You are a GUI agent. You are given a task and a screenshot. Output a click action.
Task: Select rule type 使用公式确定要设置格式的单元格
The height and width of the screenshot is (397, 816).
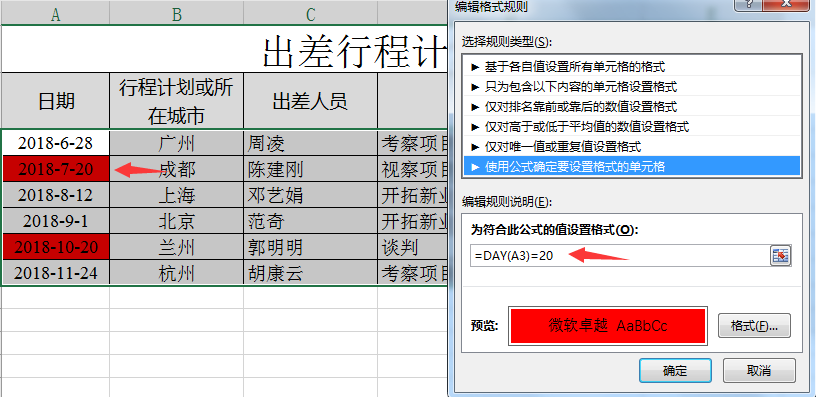click(x=631, y=167)
